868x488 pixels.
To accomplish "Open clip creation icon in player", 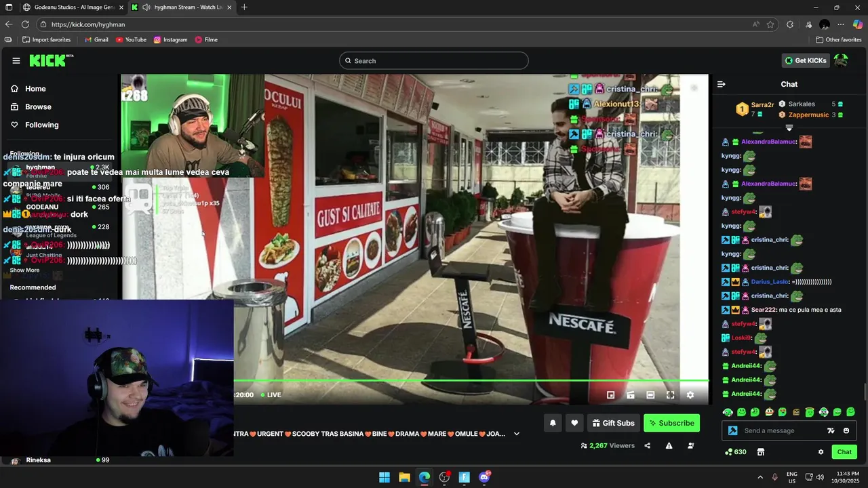I will point(631,395).
